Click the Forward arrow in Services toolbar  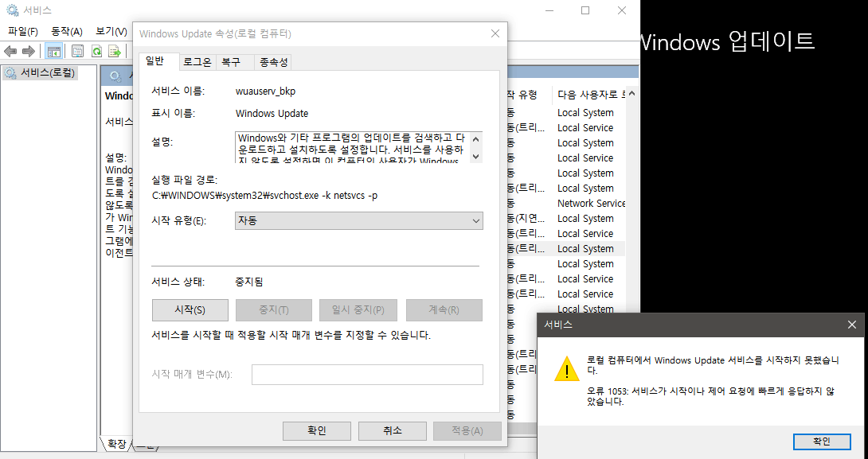[x=28, y=52]
